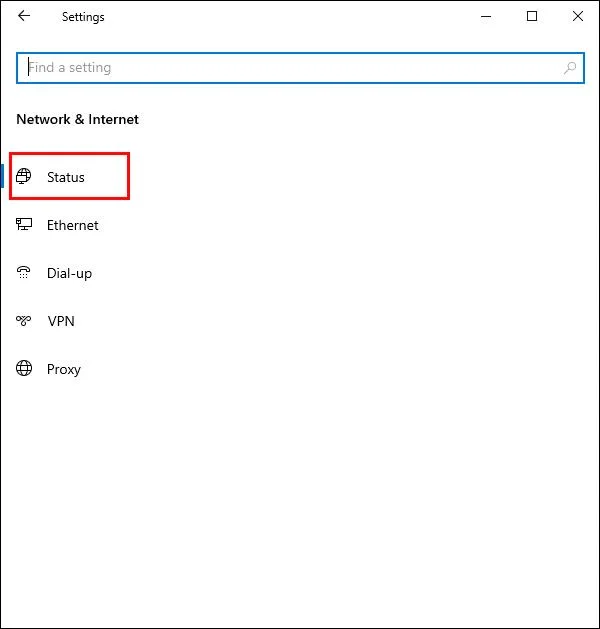
Task: Click the Status globe icon
Action: click(x=24, y=177)
